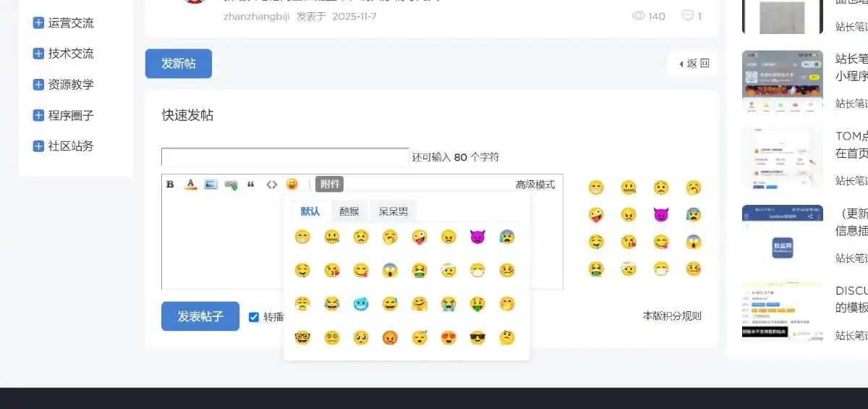Insert the red angry face emoji
868x409 pixels.
[390, 337]
